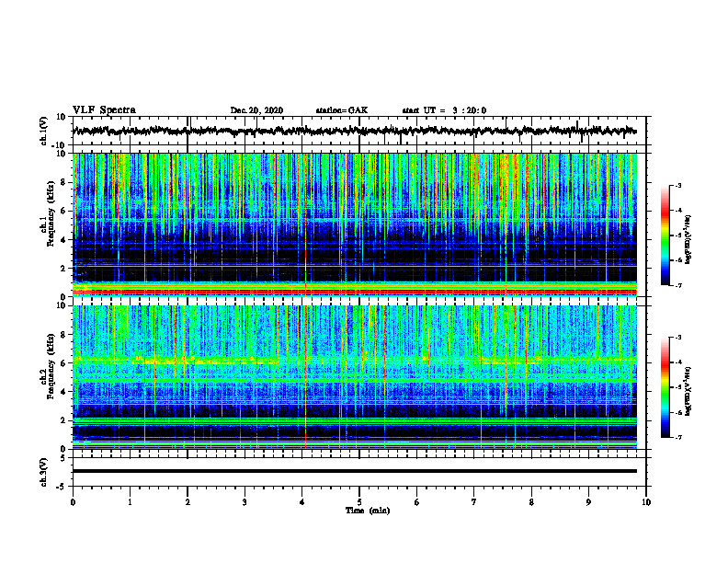Click inside the ch.1 spectrogram panel
Viewport: 728px width, 563px height.
point(355,224)
